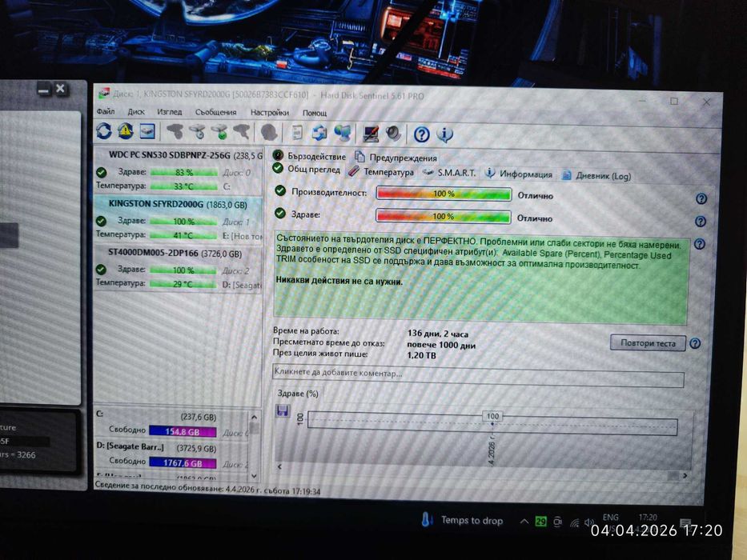
Task: Click the comment input field
Action: 478,374
